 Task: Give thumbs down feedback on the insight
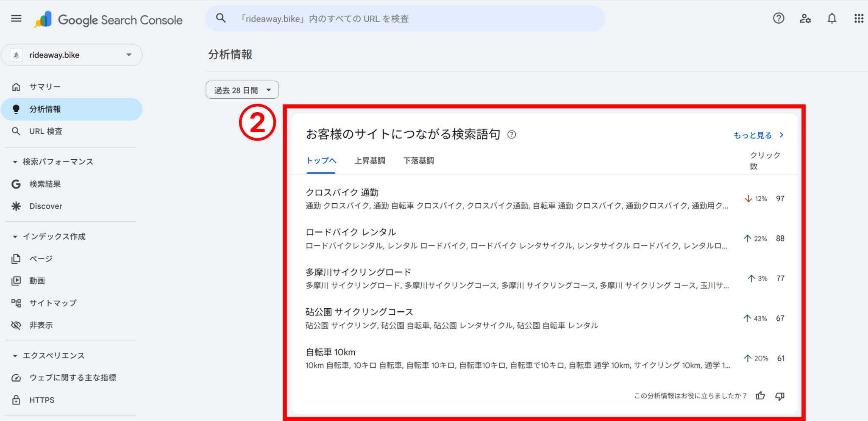780,396
